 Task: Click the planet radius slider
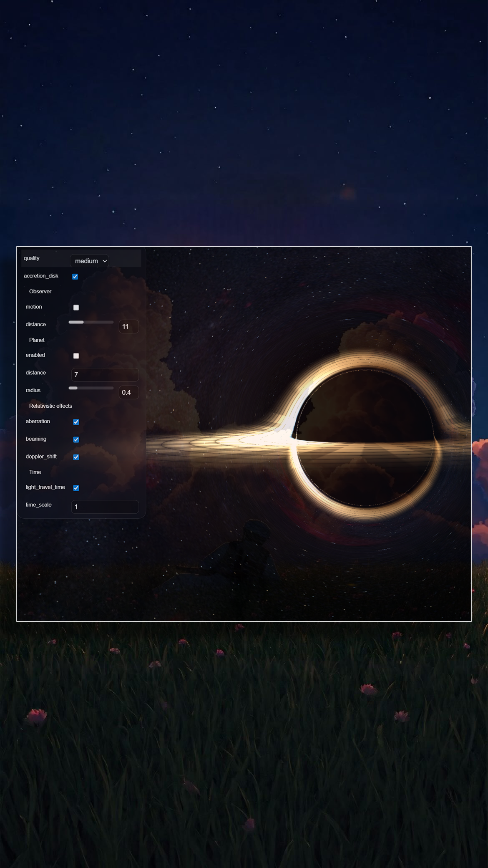[91, 388]
